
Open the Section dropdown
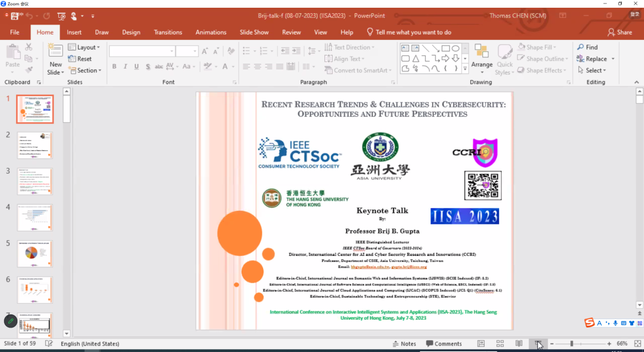pos(85,70)
